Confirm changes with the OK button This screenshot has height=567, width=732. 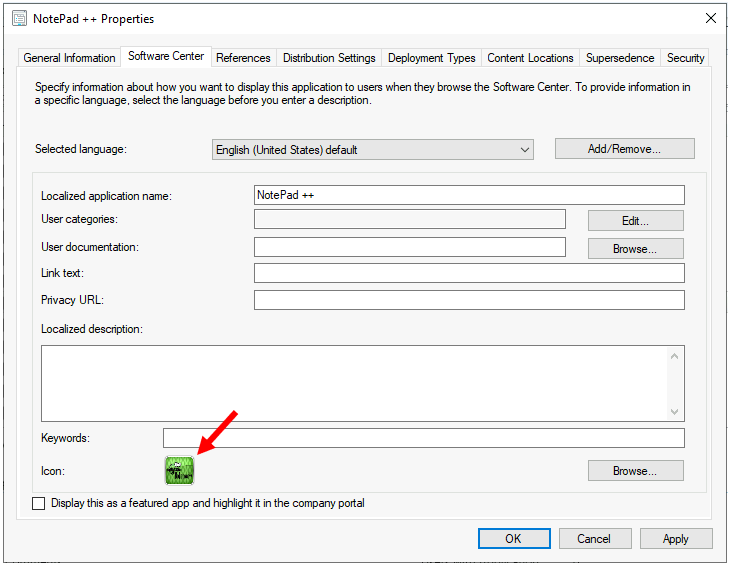[x=514, y=539]
